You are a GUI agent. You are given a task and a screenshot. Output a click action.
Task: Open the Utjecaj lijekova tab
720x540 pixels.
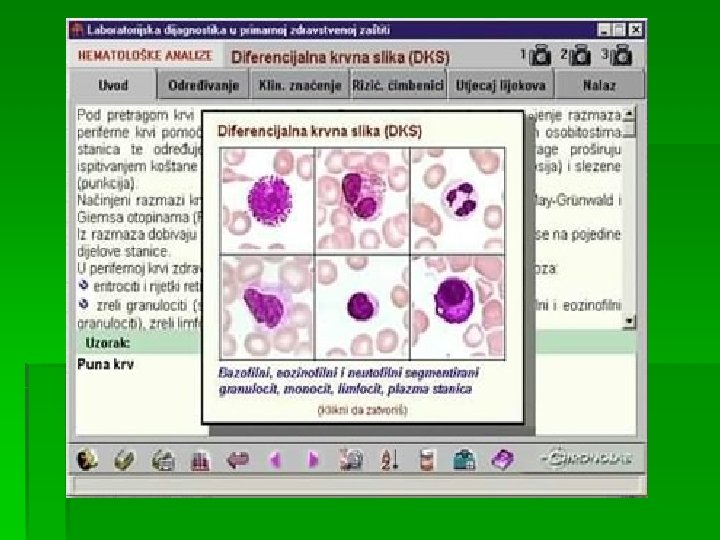pyautogui.click(x=501, y=85)
